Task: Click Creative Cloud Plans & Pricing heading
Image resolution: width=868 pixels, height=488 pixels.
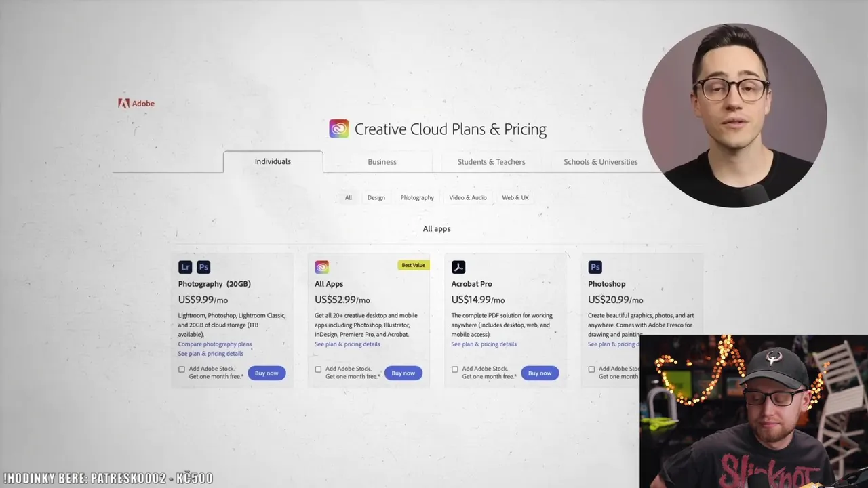Action: tap(450, 129)
